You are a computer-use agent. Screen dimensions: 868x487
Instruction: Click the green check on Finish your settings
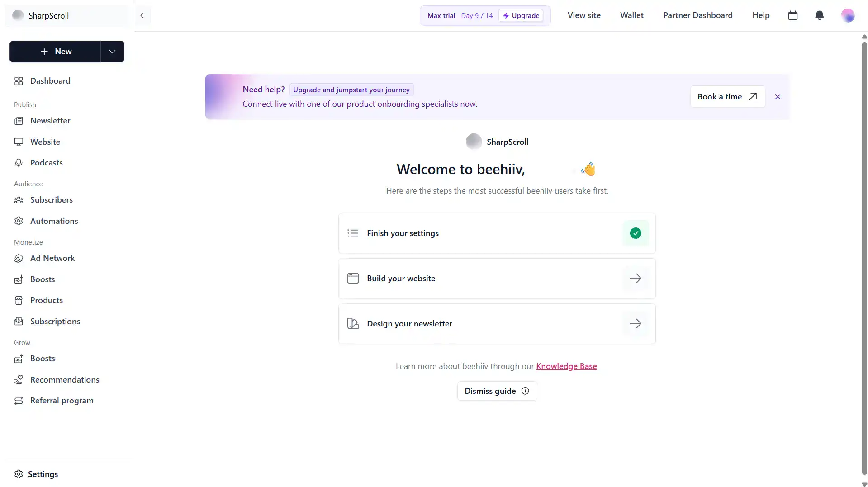(x=636, y=233)
